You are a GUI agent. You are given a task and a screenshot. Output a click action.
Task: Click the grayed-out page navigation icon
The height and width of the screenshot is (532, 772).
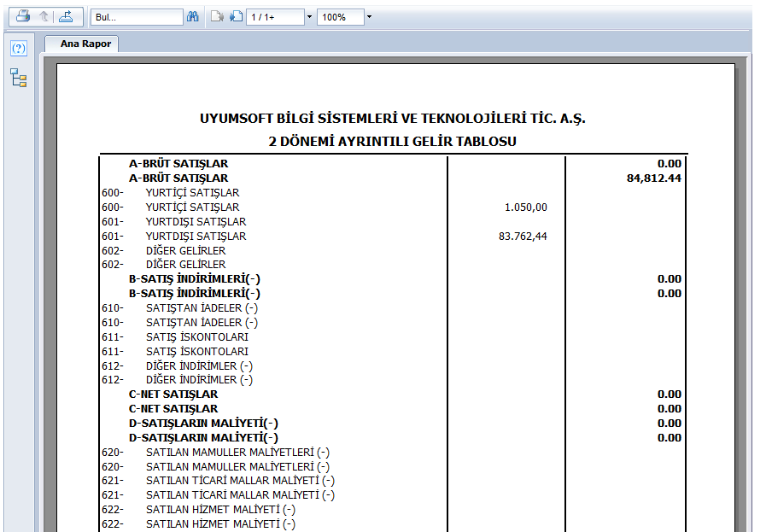(x=217, y=17)
